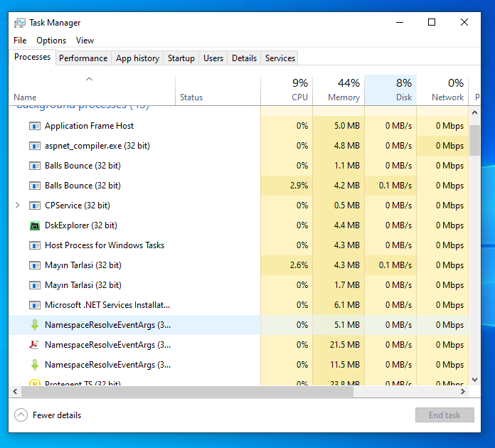Image resolution: width=495 pixels, height=448 pixels.
Task: Switch to the Performance tab
Action: point(83,58)
